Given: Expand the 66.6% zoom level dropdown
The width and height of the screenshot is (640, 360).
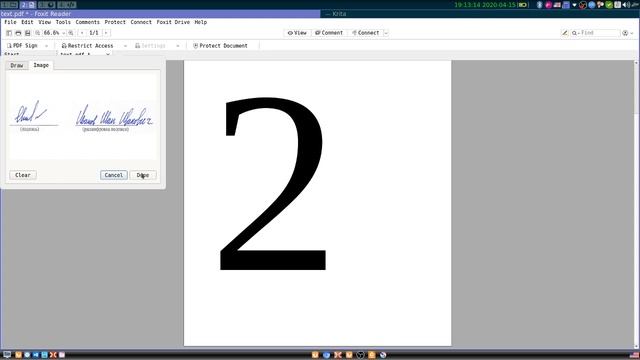Looking at the screenshot, I should click(x=64, y=33).
